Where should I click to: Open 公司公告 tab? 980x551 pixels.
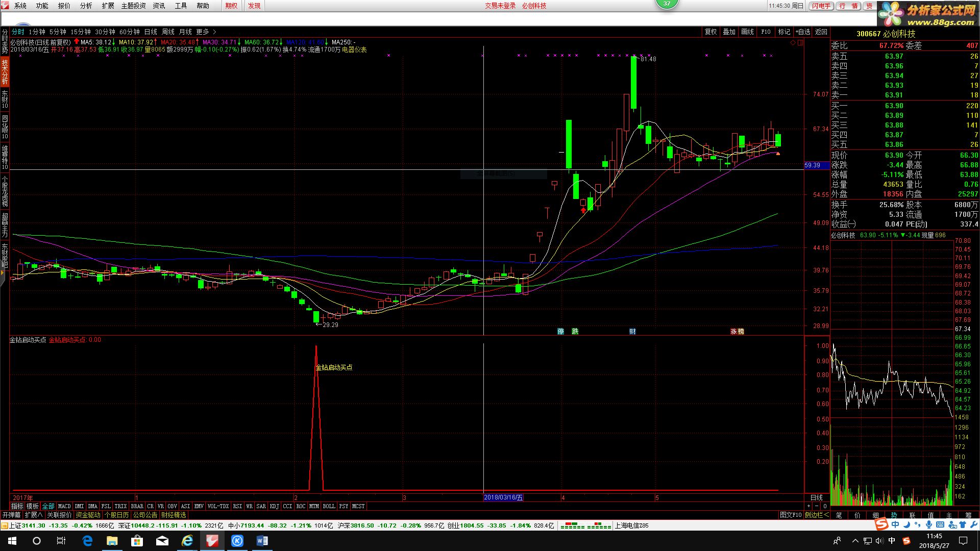(x=145, y=515)
